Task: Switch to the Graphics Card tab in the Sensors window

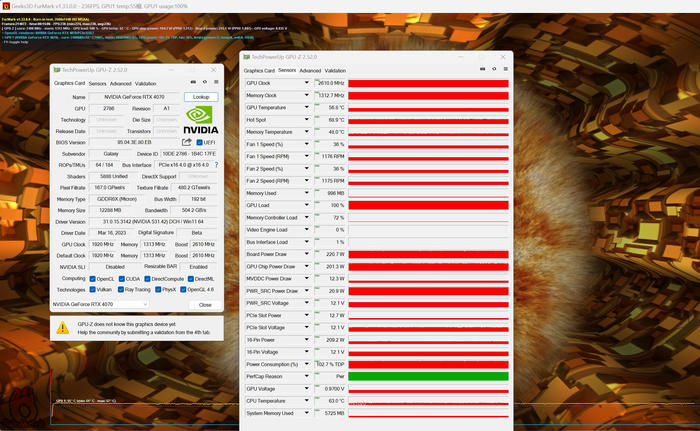Action: (259, 71)
